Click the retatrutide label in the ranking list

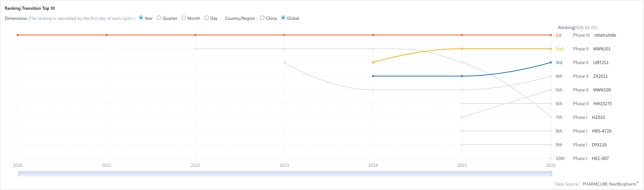click(x=605, y=35)
